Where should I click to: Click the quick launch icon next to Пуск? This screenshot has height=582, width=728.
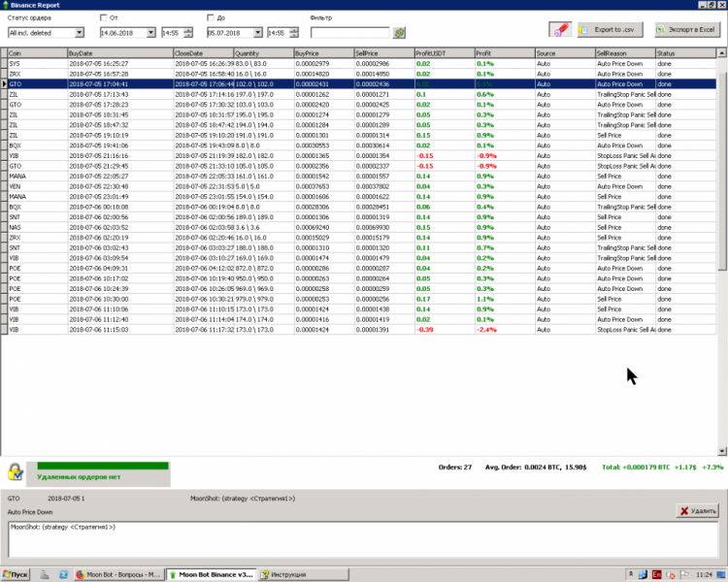(45, 574)
